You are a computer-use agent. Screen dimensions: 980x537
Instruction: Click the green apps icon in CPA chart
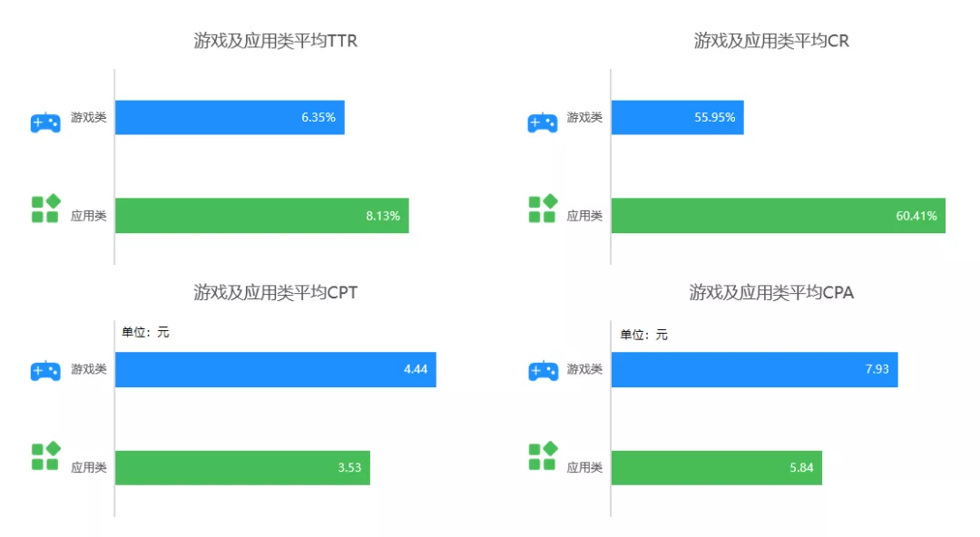tap(543, 456)
